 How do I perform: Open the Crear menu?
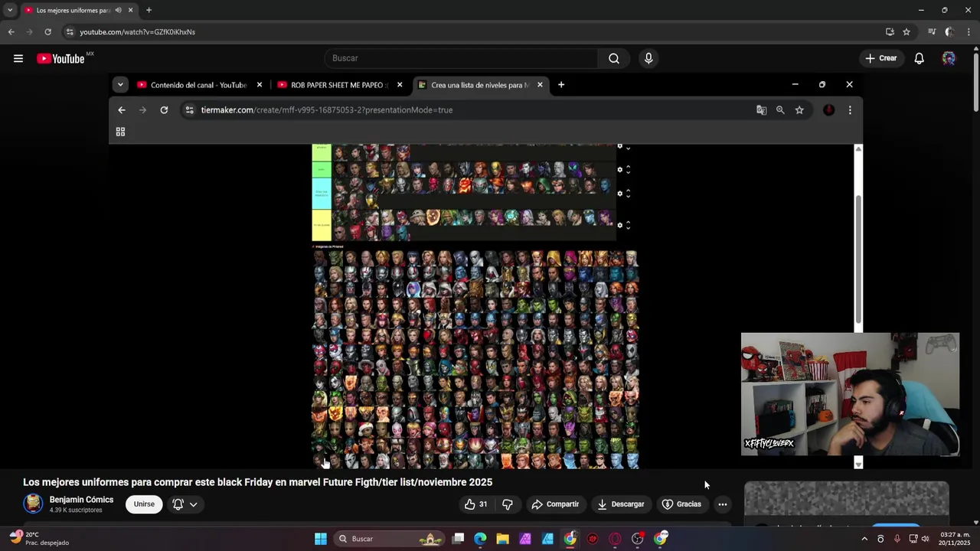[880, 58]
